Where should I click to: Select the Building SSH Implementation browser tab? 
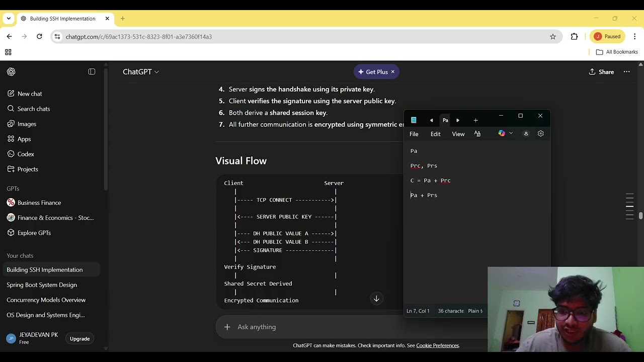point(62,19)
